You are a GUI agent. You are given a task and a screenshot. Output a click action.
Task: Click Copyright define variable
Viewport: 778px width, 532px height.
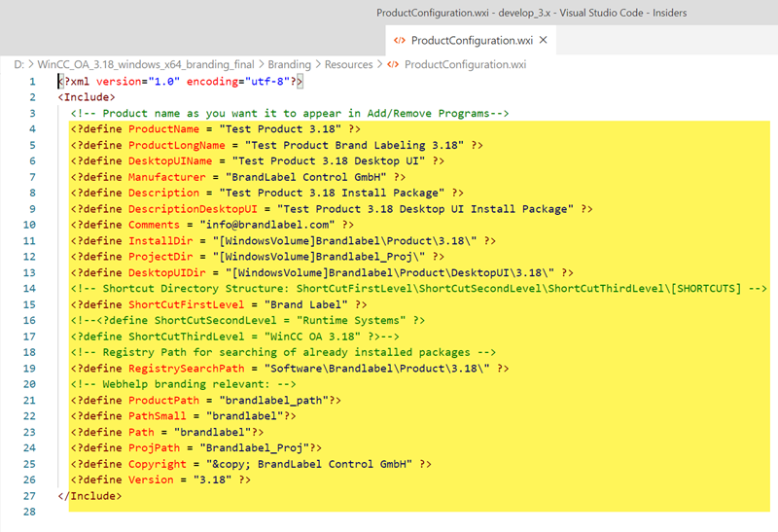158,464
